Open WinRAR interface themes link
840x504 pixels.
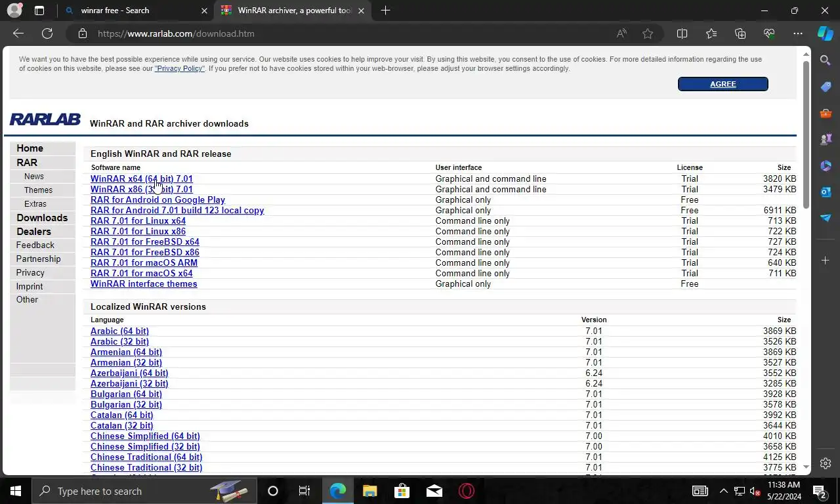144,283
